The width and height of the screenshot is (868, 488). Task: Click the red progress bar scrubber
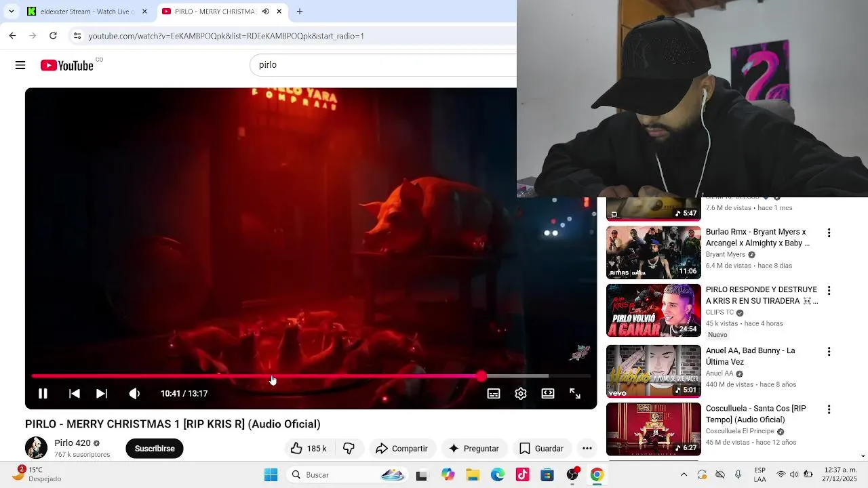tap(481, 375)
